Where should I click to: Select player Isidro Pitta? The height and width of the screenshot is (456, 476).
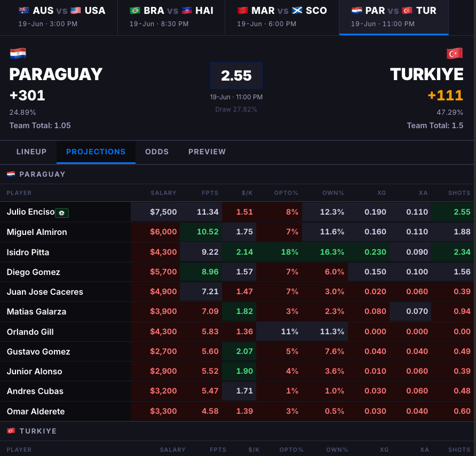(x=28, y=252)
